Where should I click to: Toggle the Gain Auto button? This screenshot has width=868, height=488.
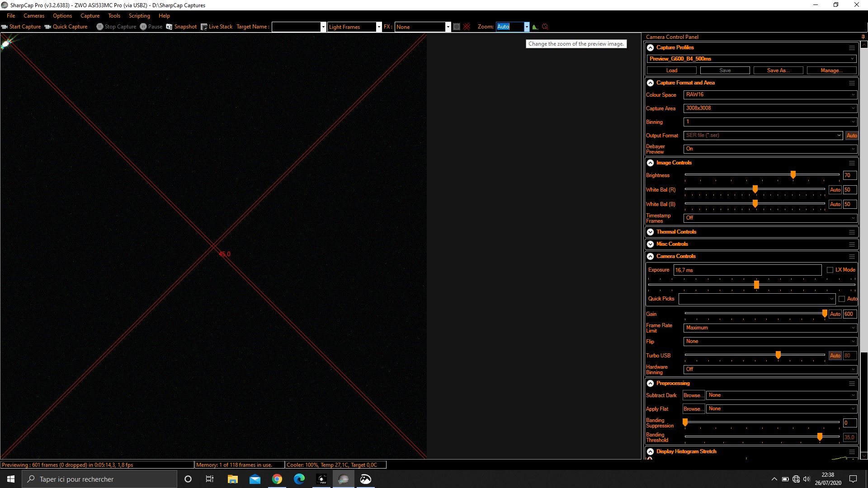click(835, 314)
